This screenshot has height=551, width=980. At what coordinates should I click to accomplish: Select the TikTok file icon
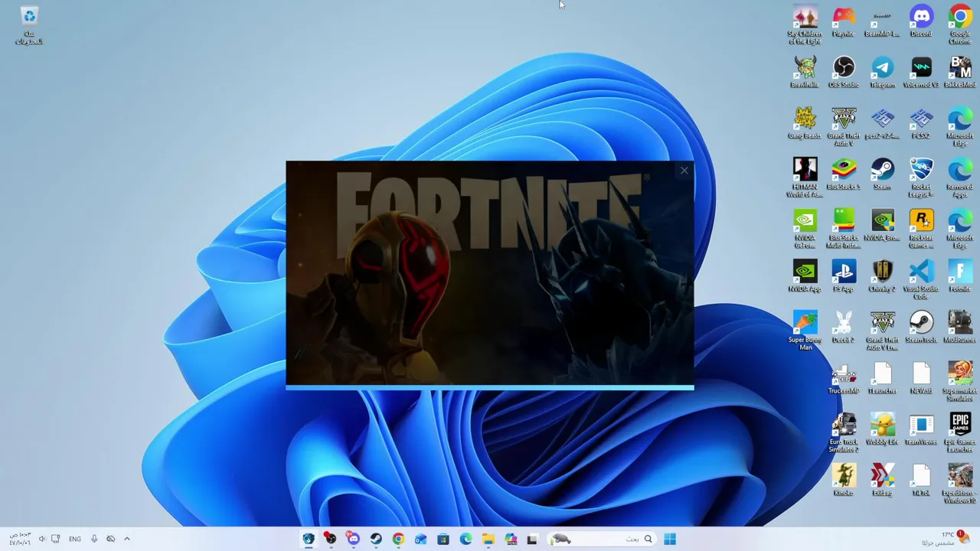coord(921,480)
